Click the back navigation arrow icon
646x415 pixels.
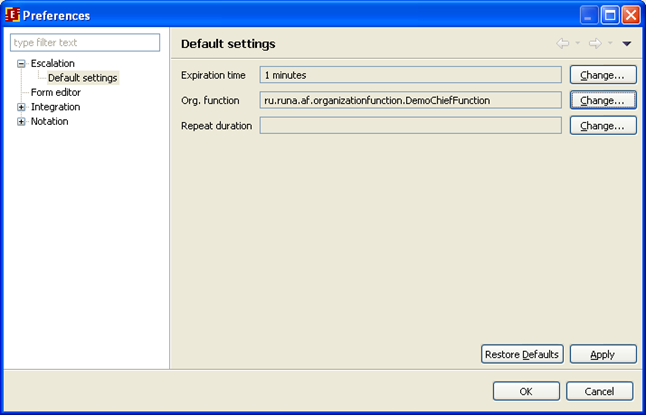coord(563,44)
